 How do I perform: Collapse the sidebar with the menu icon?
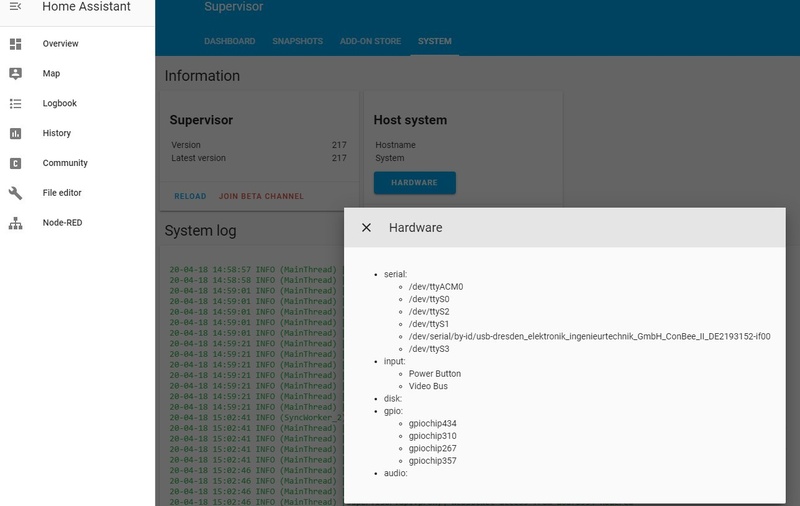[15, 7]
